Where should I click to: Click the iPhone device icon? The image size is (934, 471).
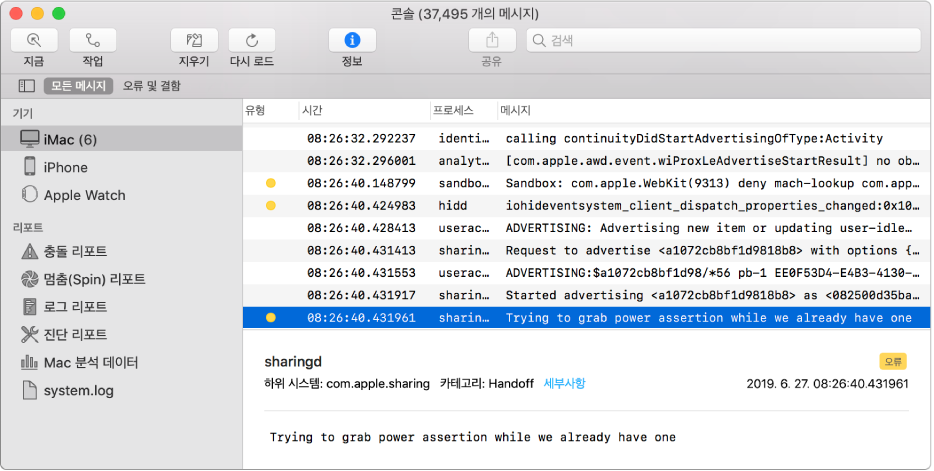tap(29, 166)
